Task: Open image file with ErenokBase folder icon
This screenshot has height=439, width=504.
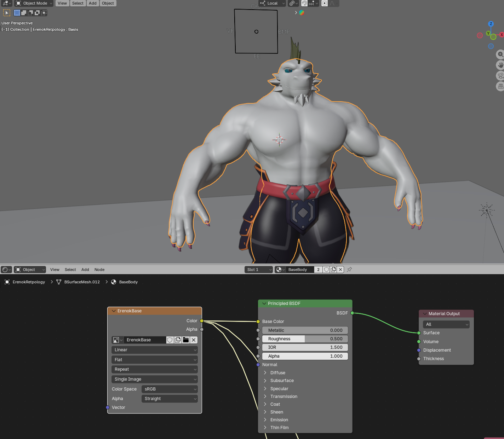Action: [186, 340]
